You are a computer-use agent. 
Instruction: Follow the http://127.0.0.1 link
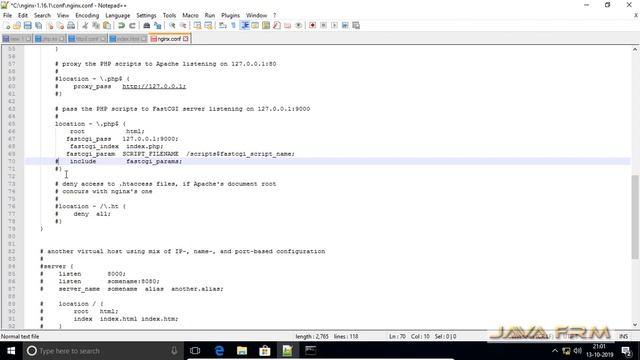[x=154, y=86]
